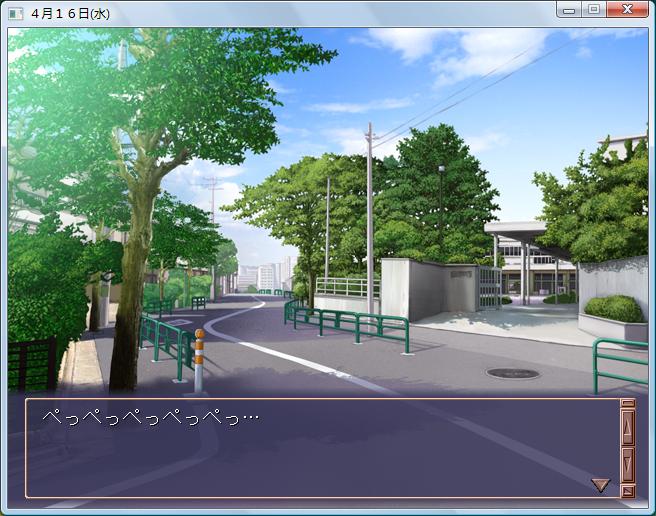Close the game window
656x516 pixels.
(627, 10)
